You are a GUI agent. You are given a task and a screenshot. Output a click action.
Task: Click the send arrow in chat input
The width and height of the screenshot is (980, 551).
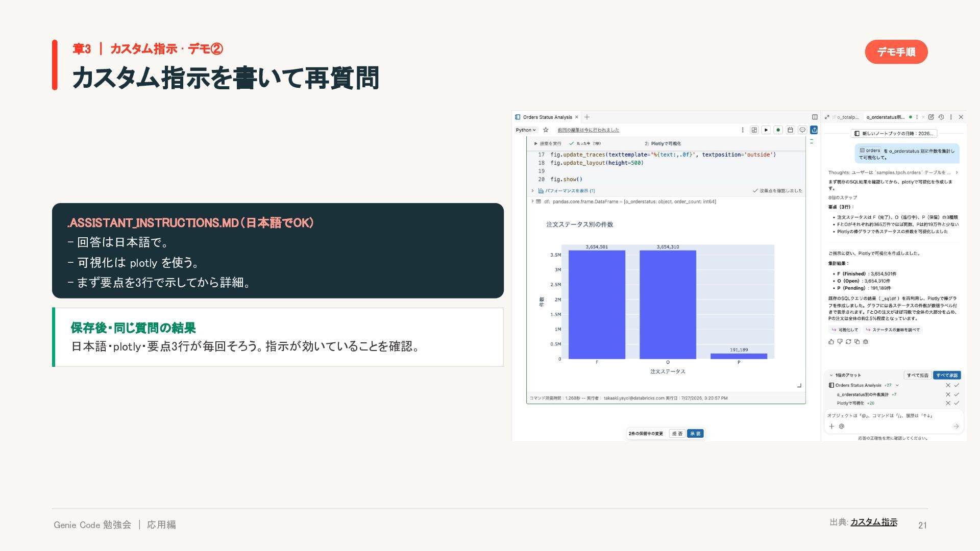(x=956, y=427)
